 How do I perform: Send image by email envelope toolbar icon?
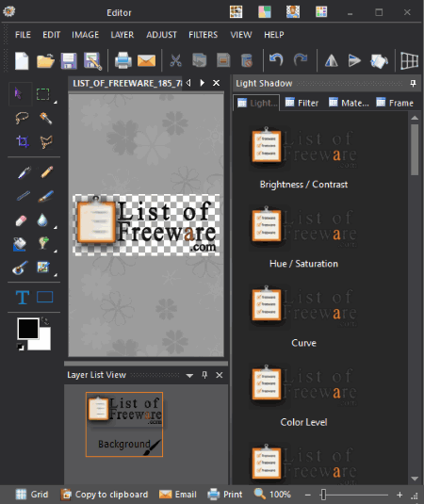pos(147,60)
